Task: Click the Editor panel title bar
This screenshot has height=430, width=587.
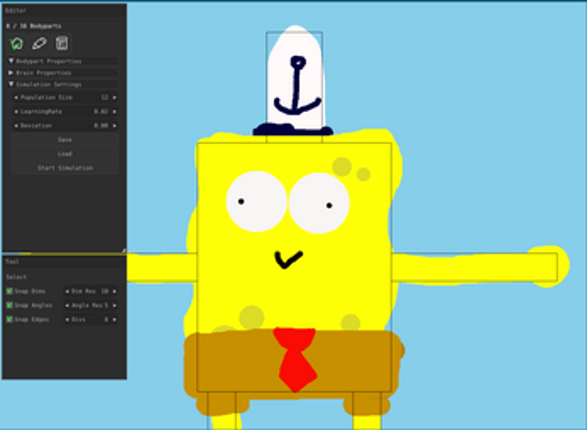Action: coord(64,10)
